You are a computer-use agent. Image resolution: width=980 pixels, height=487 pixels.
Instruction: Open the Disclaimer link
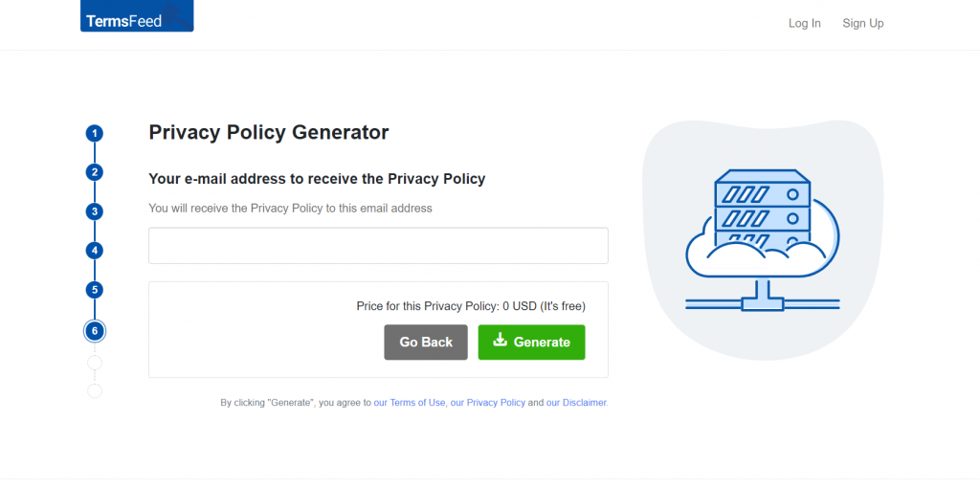[x=576, y=403]
